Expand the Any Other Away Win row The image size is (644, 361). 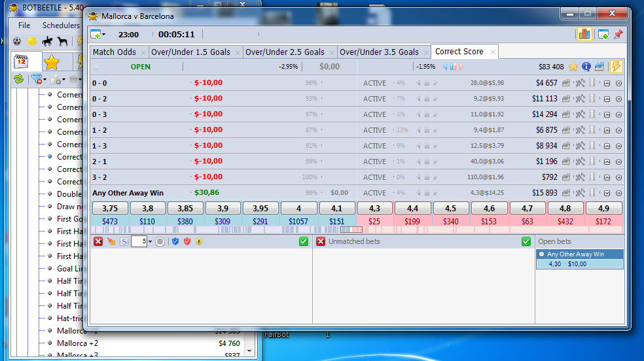[x=607, y=193]
